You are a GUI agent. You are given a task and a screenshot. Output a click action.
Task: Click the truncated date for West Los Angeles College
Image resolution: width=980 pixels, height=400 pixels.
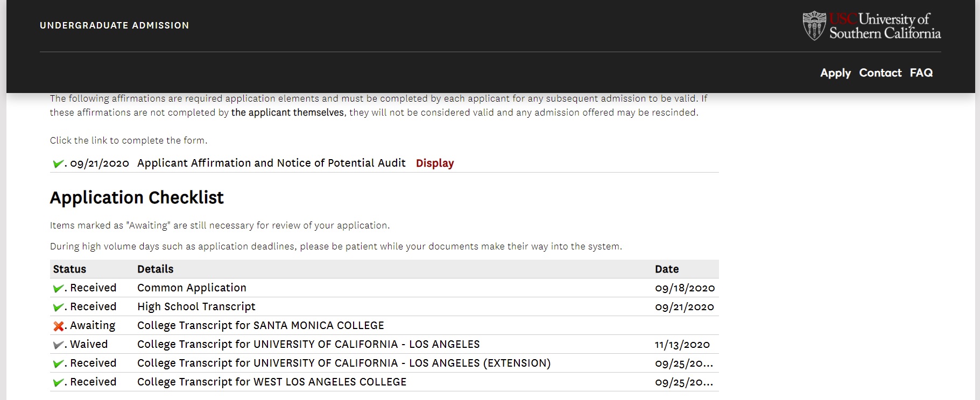pyautogui.click(x=683, y=382)
